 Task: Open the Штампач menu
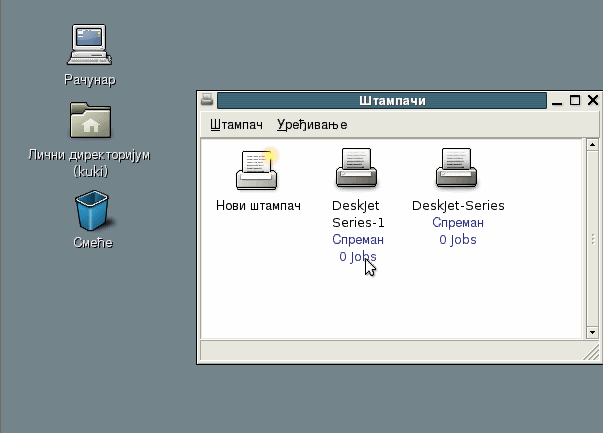[236, 125]
